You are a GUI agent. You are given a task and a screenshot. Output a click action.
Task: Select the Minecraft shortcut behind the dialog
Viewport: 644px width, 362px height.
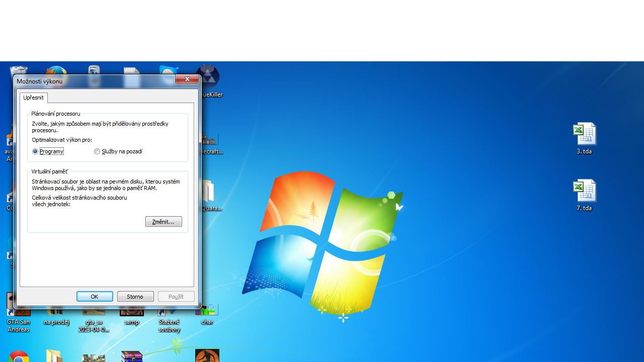pyautogui.click(x=211, y=143)
